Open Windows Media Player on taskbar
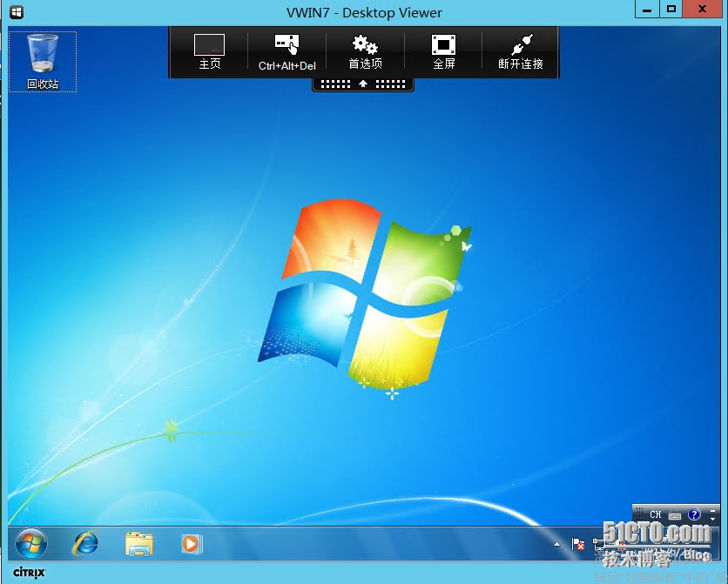The image size is (728, 584). (x=192, y=544)
